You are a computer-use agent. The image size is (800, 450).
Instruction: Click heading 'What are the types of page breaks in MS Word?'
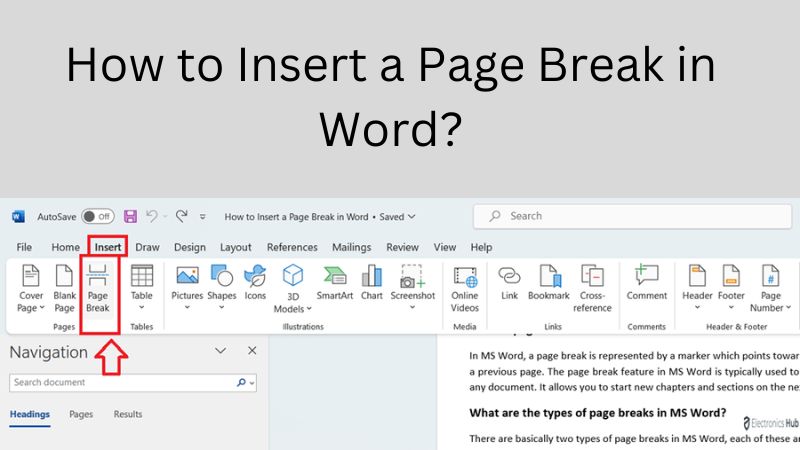point(597,413)
